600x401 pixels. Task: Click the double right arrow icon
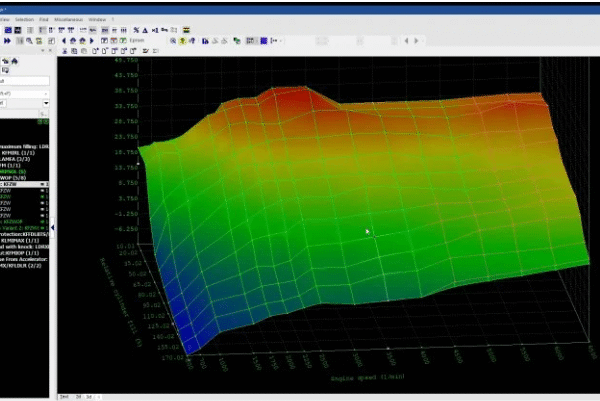[7, 41]
